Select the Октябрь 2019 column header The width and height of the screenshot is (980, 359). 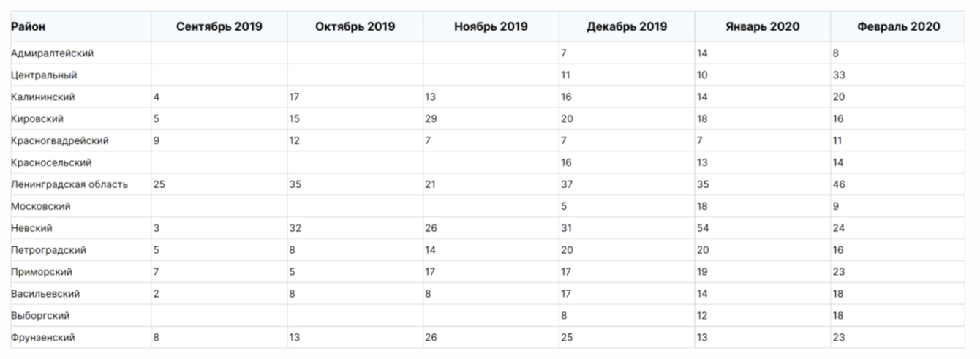tap(355, 27)
